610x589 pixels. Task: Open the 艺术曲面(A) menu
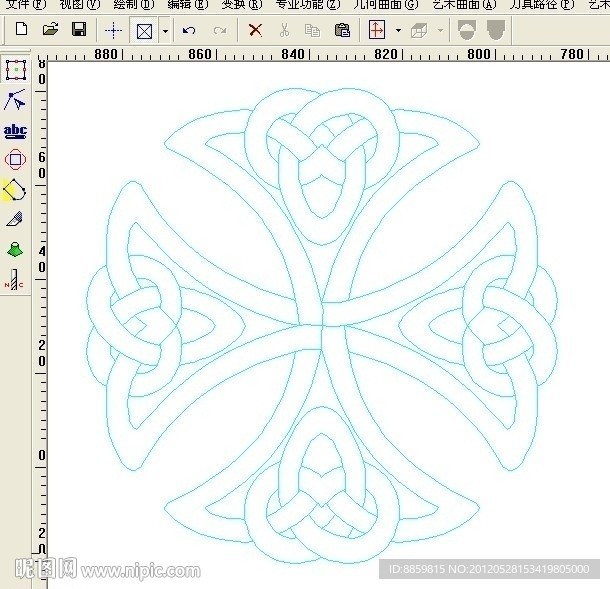465,4
